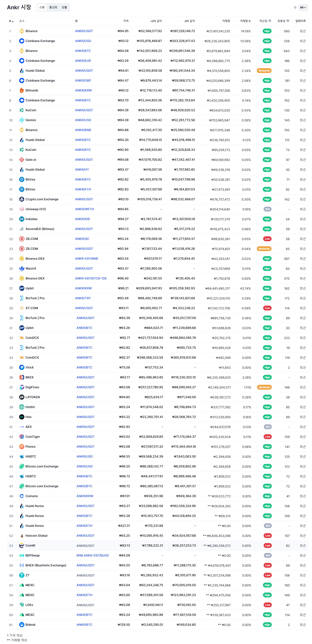Click the Crypto.com Exchange logo
The image size is (312, 644).
[x=22, y=199]
